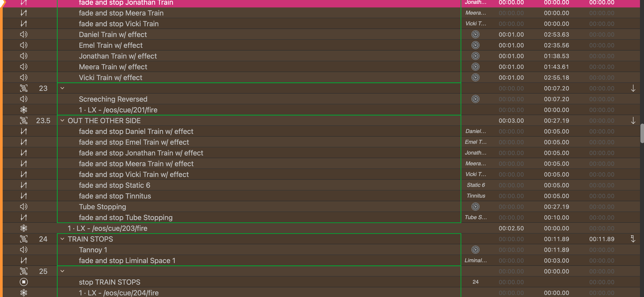Click target Static 6 label
The width and height of the screenshot is (644, 297).
click(x=476, y=185)
